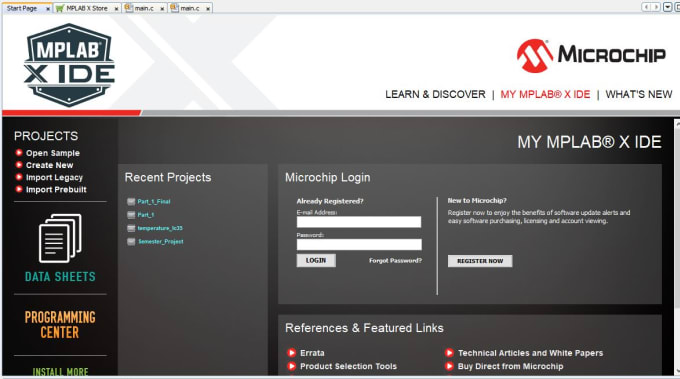
Task: Click the Create New project link
Action: pos(49,165)
